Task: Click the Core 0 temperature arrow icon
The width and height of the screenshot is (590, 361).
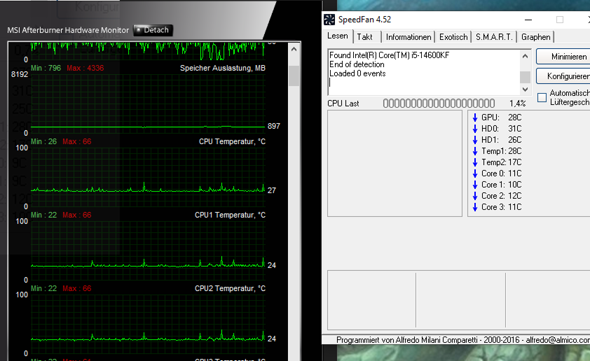Action: (x=475, y=174)
